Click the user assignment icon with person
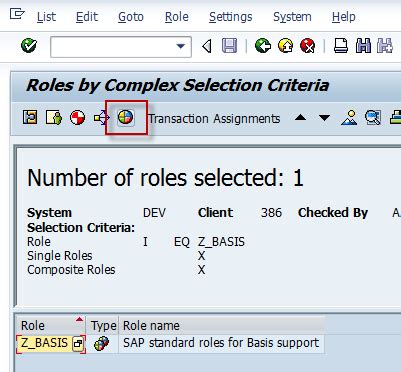Viewport: 401px width, 372px height. (54, 118)
